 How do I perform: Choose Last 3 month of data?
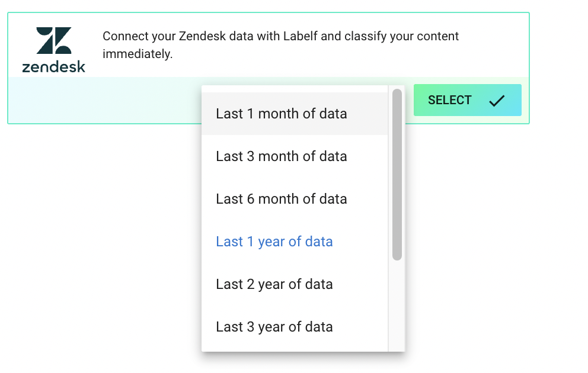[x=295, y=156]
